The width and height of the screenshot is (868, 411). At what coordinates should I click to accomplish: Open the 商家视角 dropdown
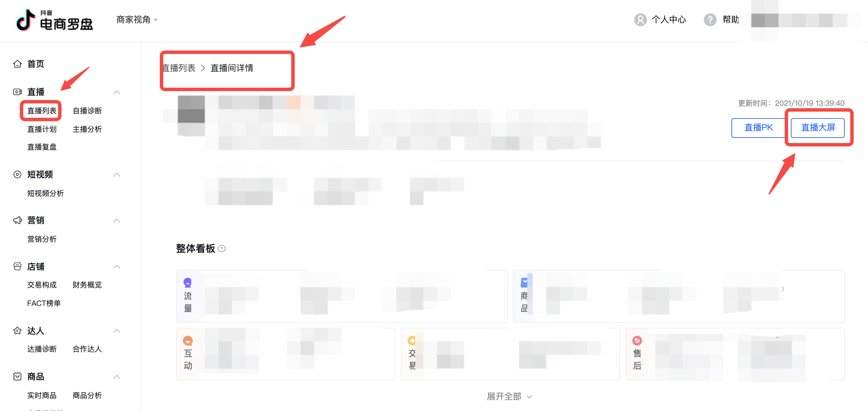coord(137,20)
